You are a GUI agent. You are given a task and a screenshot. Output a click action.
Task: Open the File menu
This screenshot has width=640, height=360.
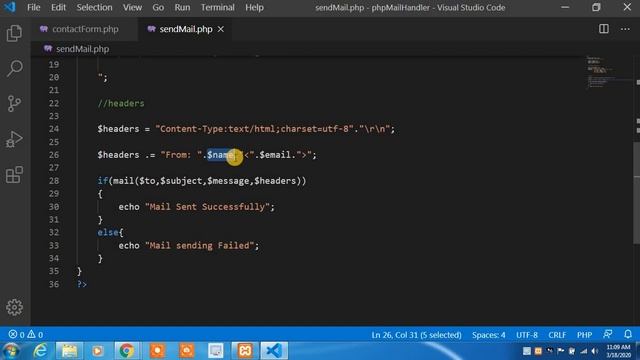[33, 7]
